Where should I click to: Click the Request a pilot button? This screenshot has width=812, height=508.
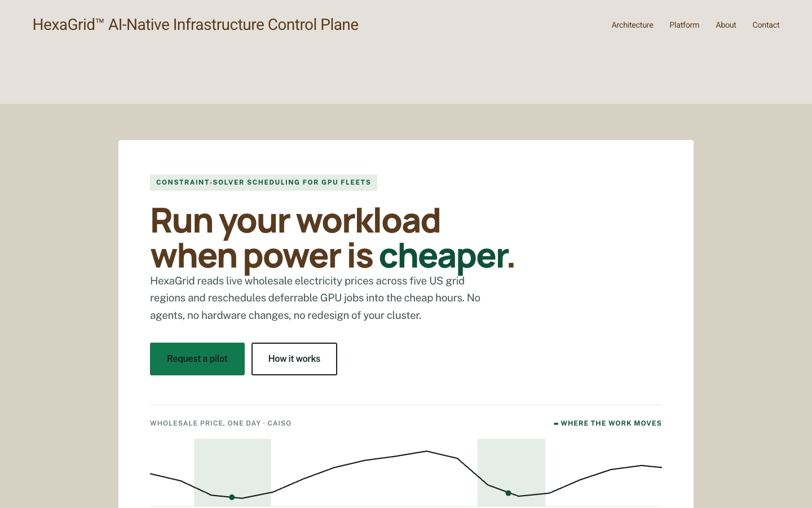coord(197,359)
